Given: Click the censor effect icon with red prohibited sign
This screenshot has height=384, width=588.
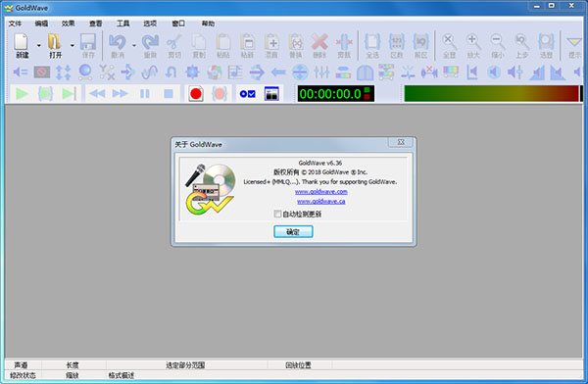Looking at the screenshot, I should click(41, 72).
